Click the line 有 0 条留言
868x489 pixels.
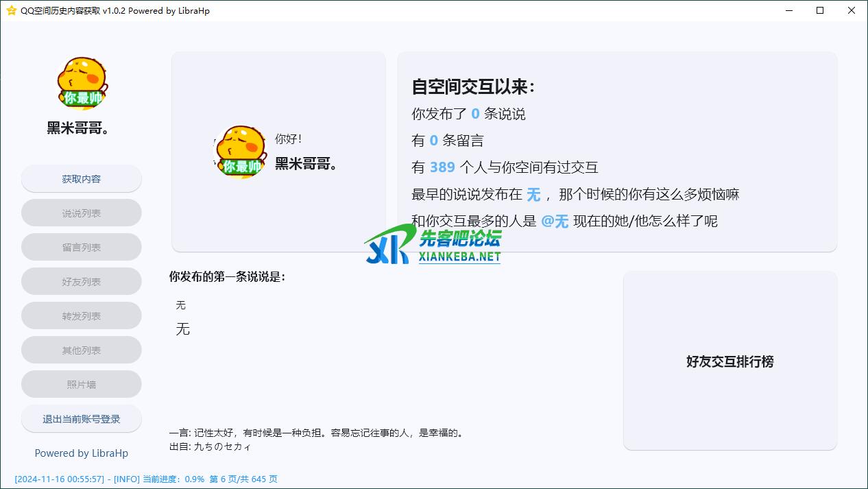(x=448, y=141)
